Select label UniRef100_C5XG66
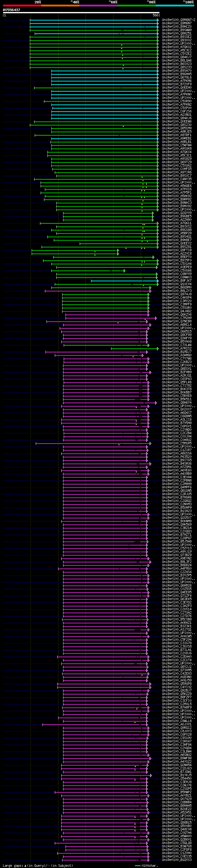Screen dimensions: 197x868 tap(177, 271)
